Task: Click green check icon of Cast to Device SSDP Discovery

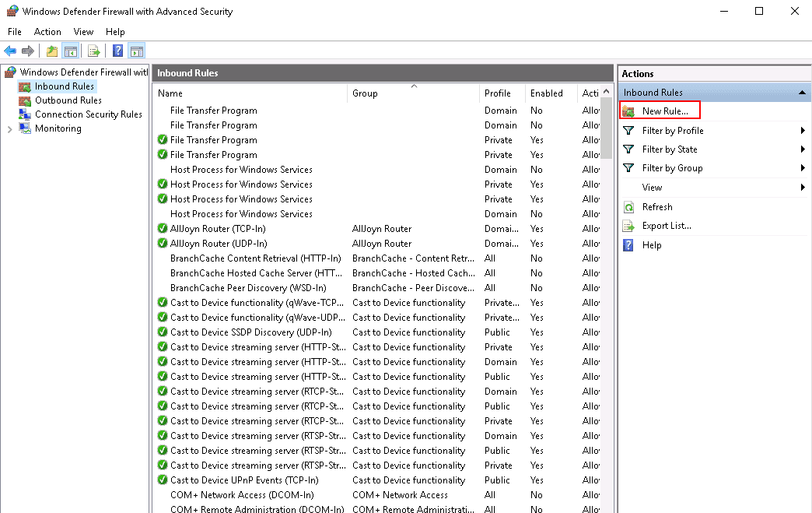Action: click(x=163, y=332)
